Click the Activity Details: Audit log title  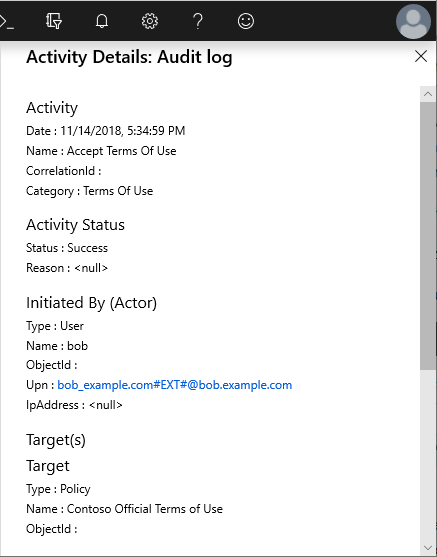point(129,57)
